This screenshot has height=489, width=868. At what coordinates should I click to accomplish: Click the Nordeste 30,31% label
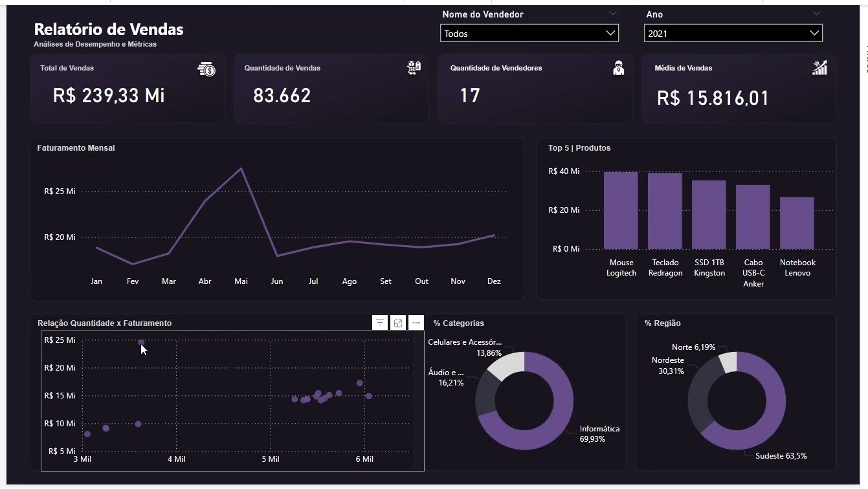coord(668,365)
